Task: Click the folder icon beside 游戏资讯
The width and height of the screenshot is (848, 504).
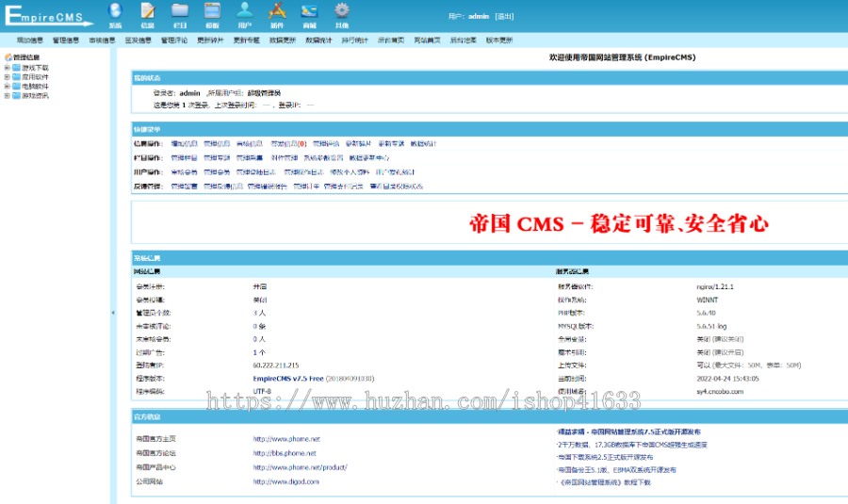Action: tap(16, 95)
